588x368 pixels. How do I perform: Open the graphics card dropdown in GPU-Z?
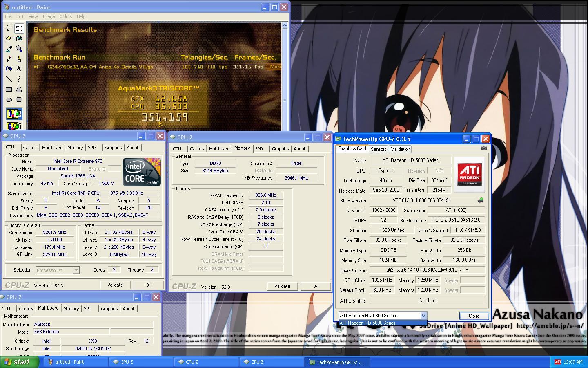point(423,316)
